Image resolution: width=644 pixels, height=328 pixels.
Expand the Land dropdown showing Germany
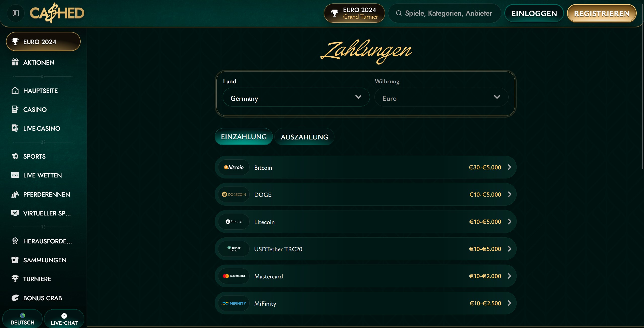(296, 97)
